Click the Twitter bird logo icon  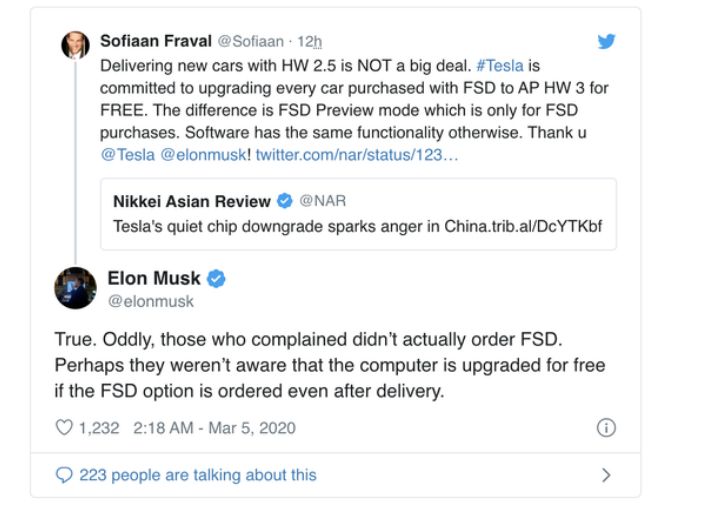click(606, 41)
